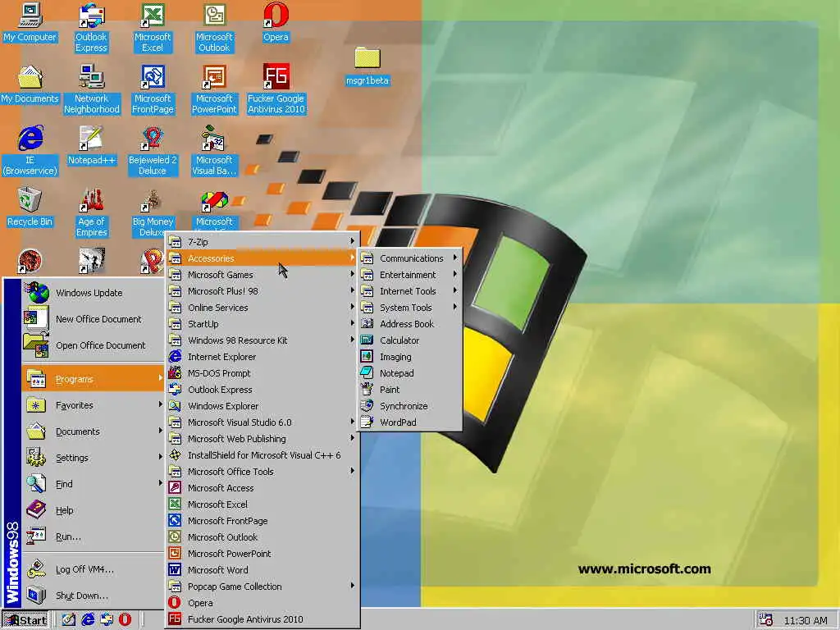Launch Notepad from Accessories menu
The image size is (840, 630).
click(x=410, y=373)
